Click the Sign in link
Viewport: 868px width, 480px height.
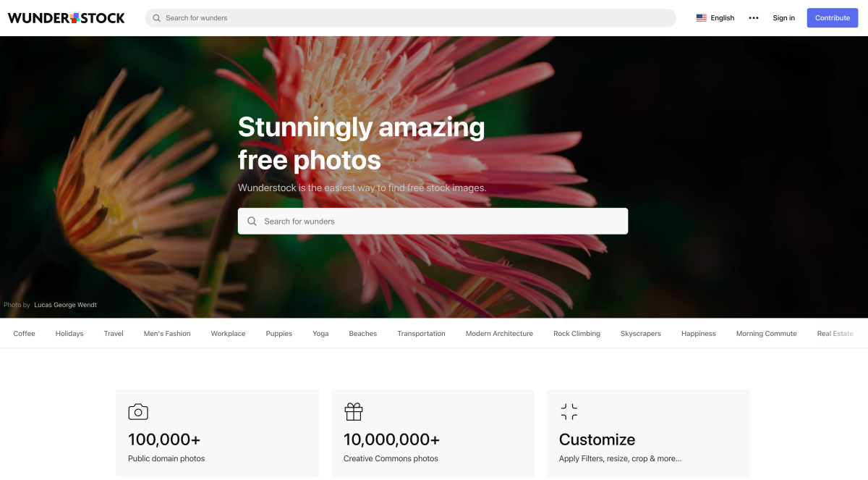coord(783,18)
